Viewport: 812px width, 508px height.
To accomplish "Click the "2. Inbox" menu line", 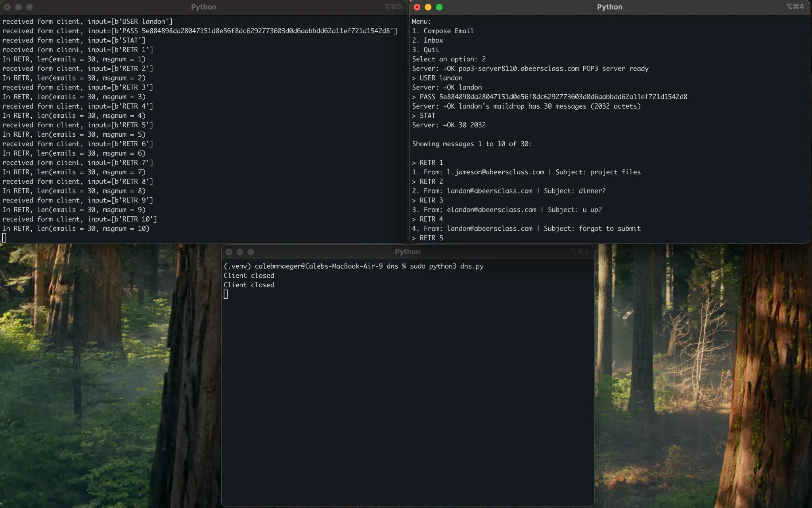I will [427, 40].
